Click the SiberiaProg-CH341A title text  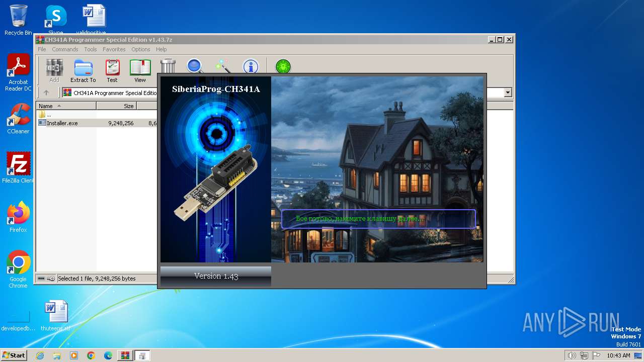tap(216, 89)
